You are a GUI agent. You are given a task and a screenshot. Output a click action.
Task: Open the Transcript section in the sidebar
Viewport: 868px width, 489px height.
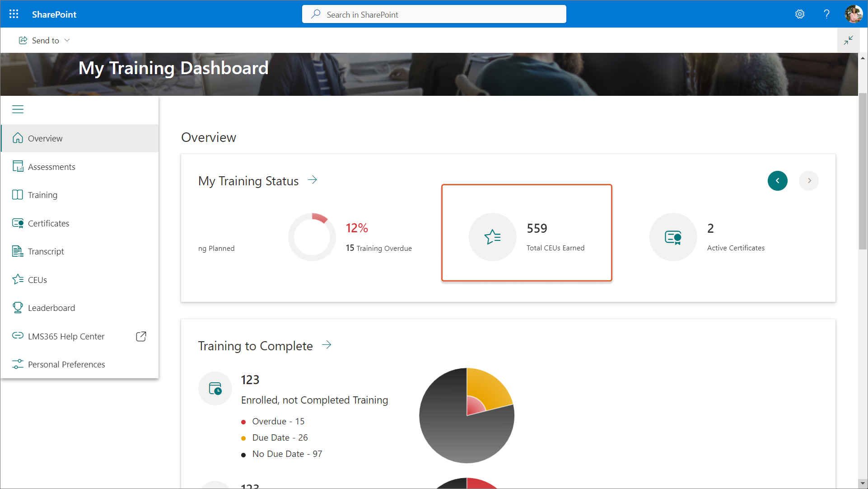46,251
